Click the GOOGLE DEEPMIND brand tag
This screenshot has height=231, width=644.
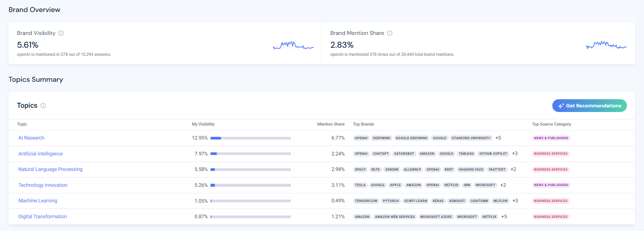(411, 138)
